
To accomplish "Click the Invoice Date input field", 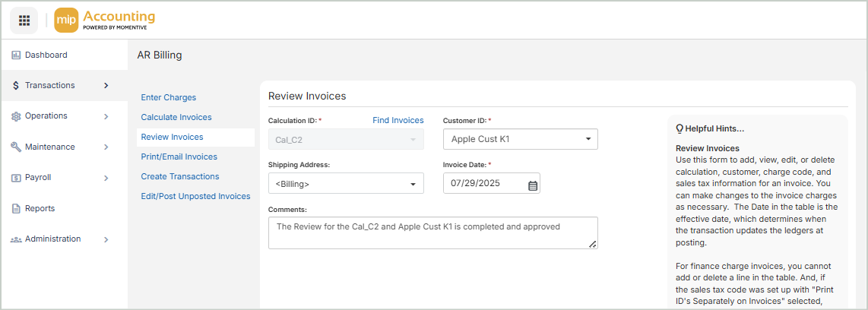I will point(485,184).
